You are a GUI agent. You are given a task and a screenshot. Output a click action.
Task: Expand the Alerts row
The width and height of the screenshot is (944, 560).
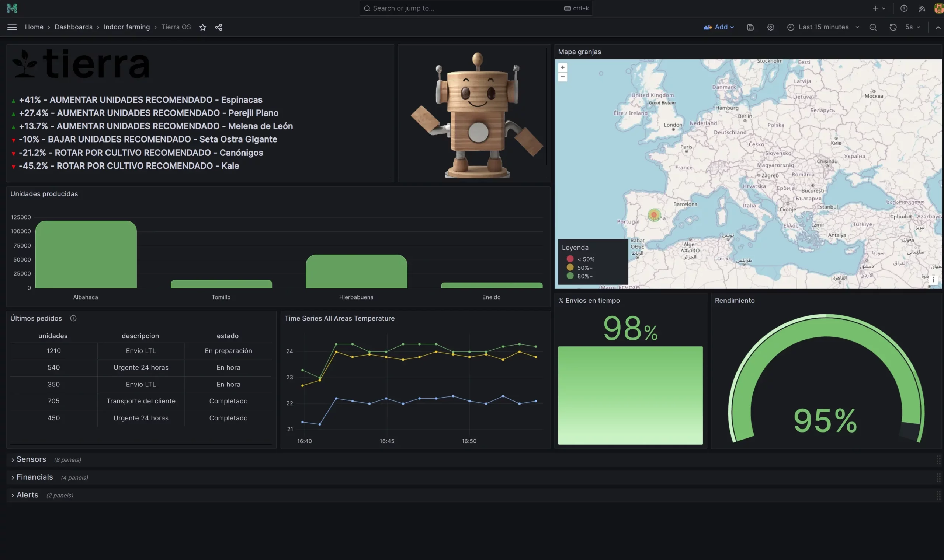[x=27, y=495]
